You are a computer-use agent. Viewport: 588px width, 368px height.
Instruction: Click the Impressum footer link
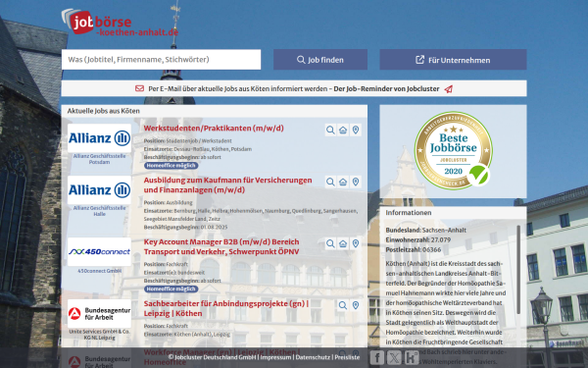click(x=275, y=357)
